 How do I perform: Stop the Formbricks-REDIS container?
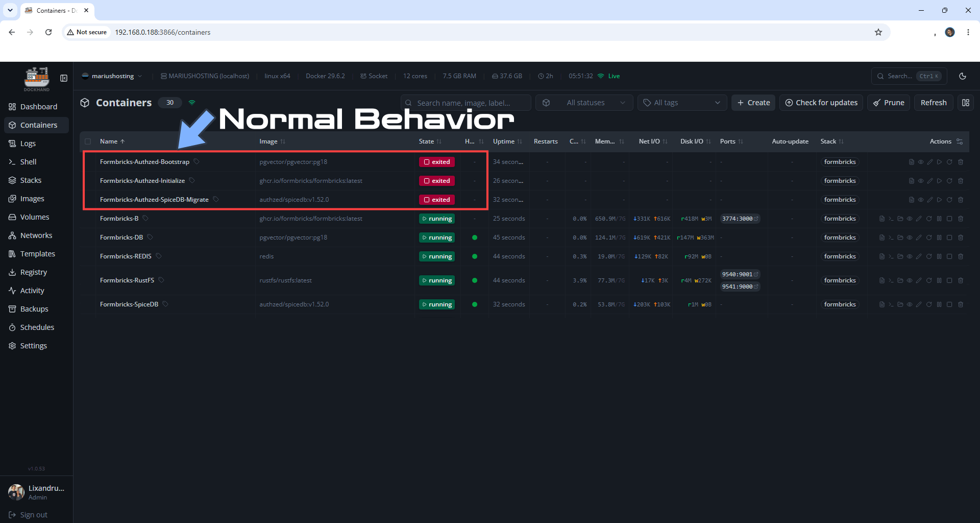[x=949, y=256]
